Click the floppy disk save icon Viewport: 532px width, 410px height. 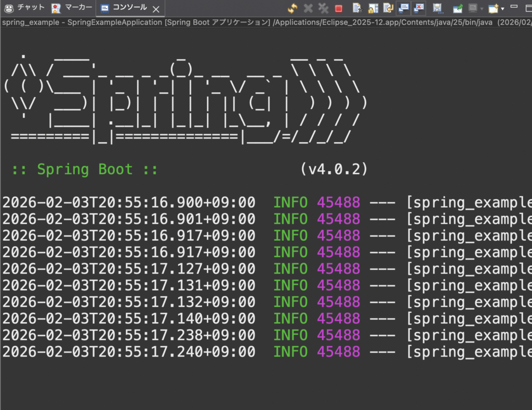437,8
